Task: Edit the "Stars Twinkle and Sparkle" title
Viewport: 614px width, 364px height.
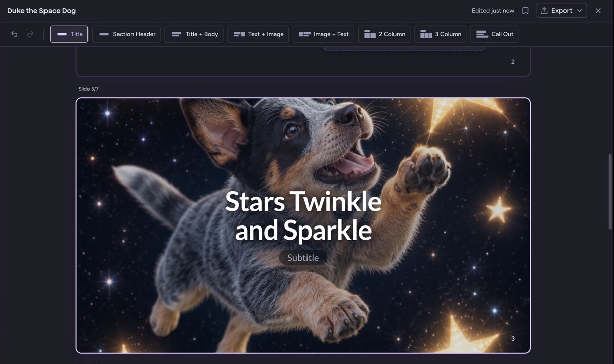Action: pyautogui.click(x=303, y=215)
